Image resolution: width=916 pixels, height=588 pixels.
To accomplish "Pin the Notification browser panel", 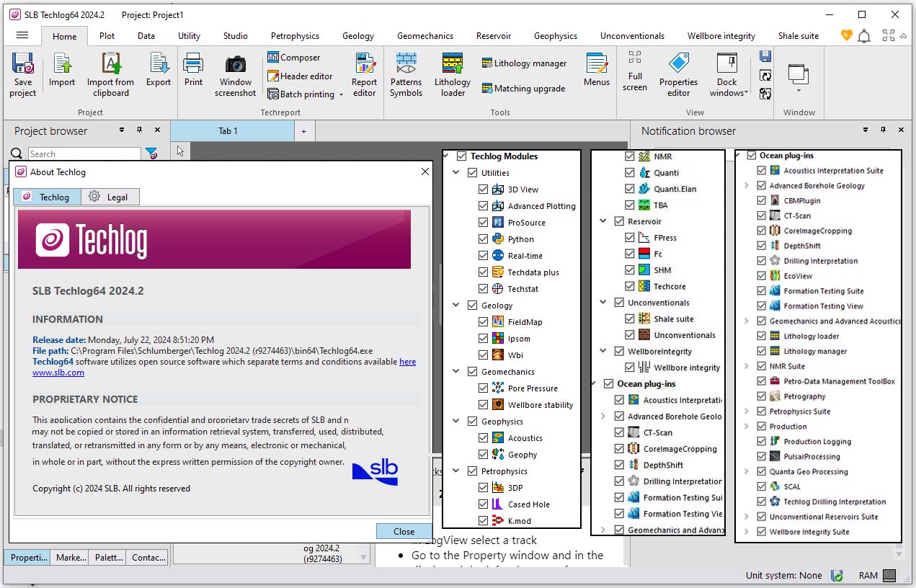I will pos(883,130).
